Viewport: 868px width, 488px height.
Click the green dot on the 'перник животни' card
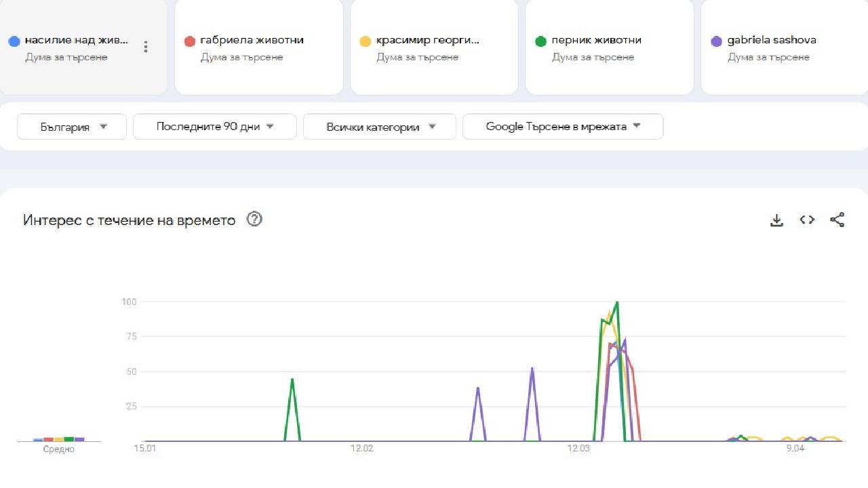[x=540, y=41]
